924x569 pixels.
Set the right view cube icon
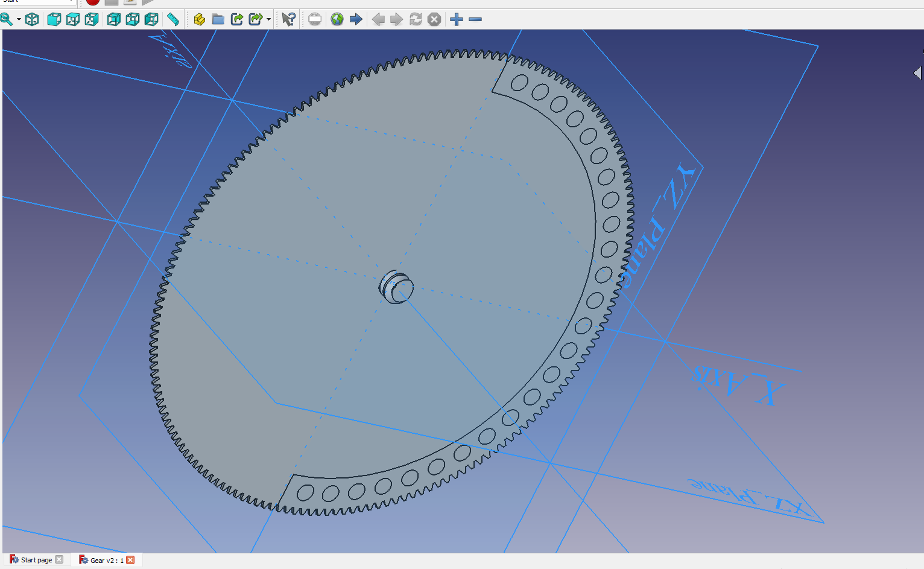coord(92,19)
